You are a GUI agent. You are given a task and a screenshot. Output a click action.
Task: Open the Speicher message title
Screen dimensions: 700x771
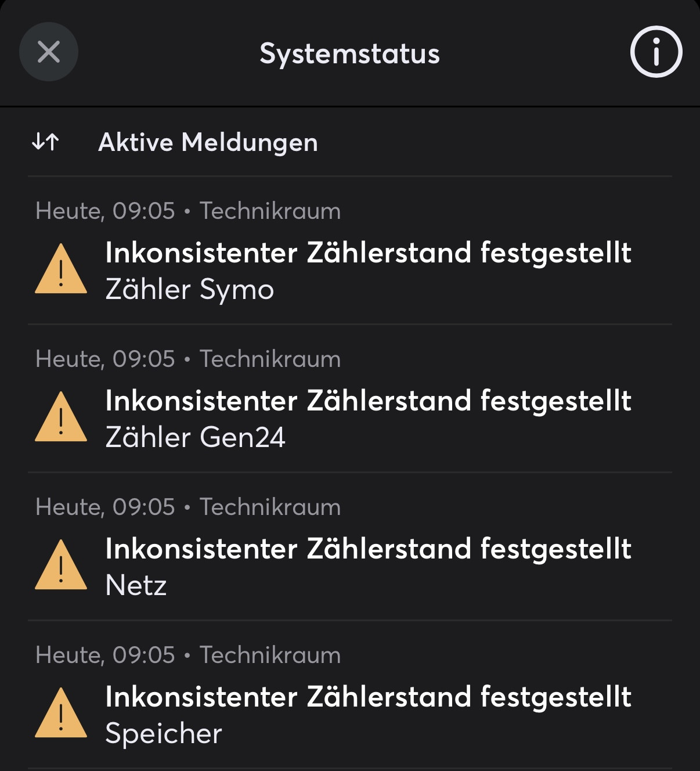[x=368, y=697]
